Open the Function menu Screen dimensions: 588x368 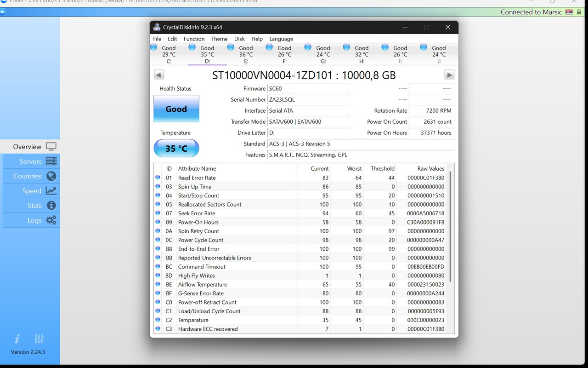[x=194, y=39]
